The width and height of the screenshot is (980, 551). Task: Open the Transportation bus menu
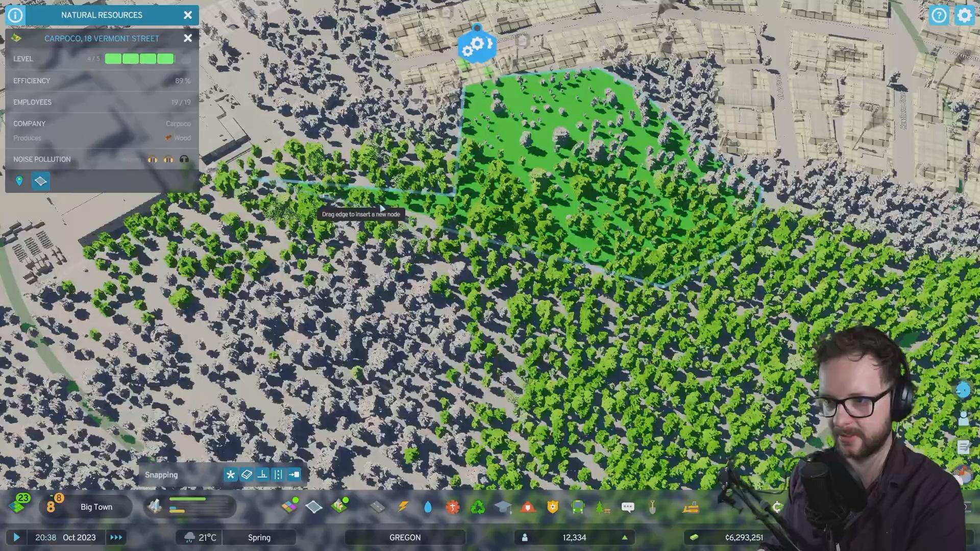coord(578,507)
